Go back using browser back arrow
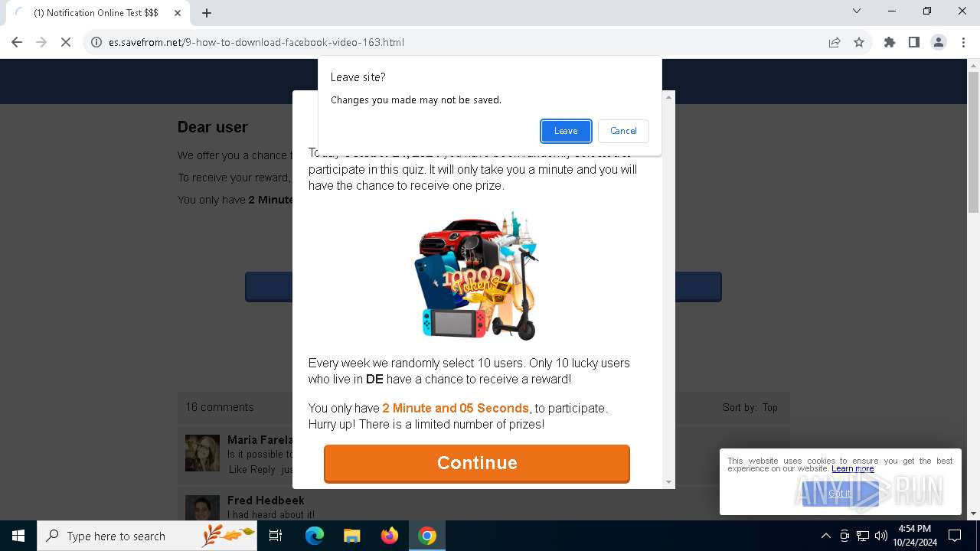The height and width of the screenshot is (551, 980). 17,42
